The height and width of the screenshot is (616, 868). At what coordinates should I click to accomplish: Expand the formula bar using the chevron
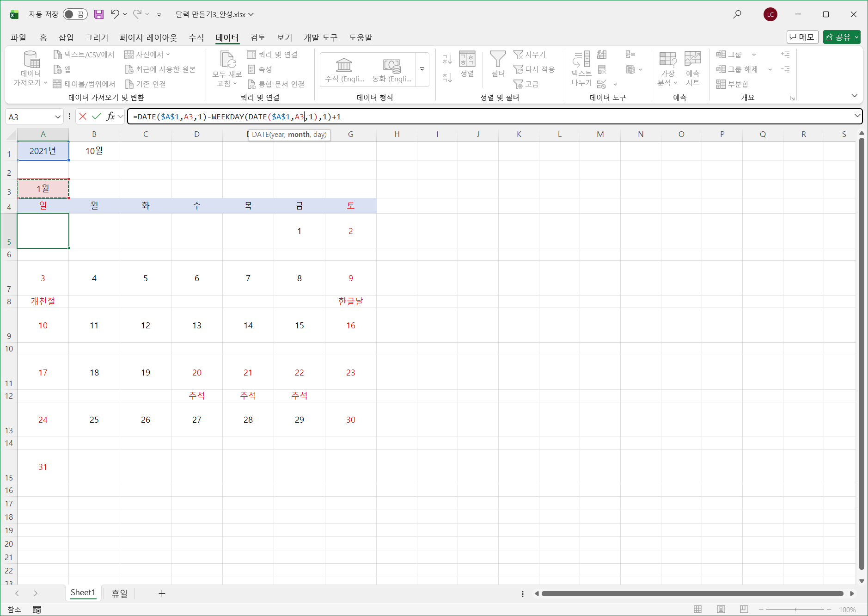[857, 116]
